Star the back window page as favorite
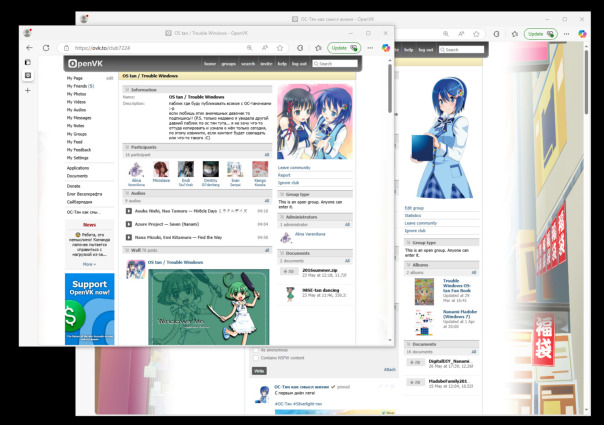This screenshot has width=604, height=425. (x=476, y=34)
